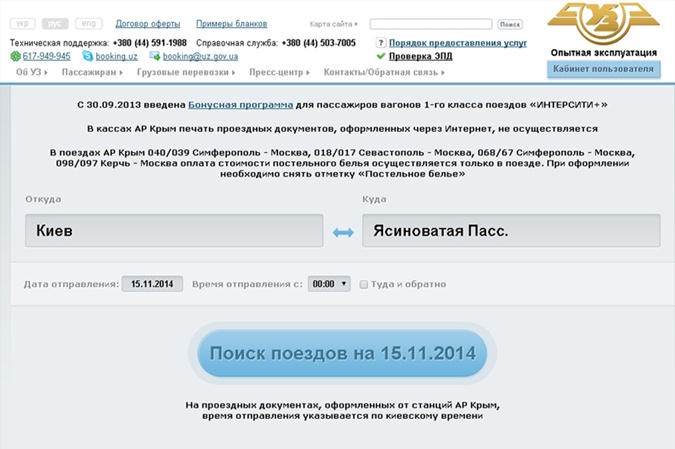Click the chat icon next to booking.uz

(x=89, y=57)
